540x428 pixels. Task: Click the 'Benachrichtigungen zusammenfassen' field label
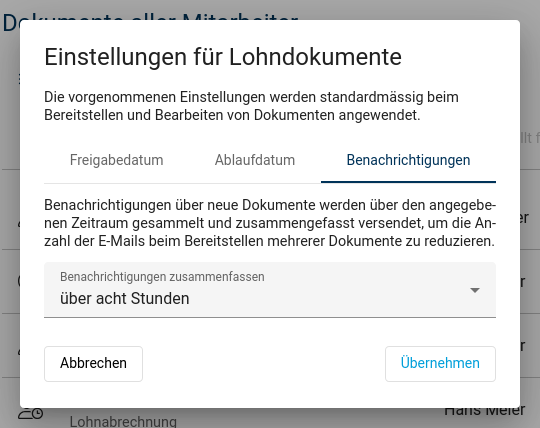point(162,276)
